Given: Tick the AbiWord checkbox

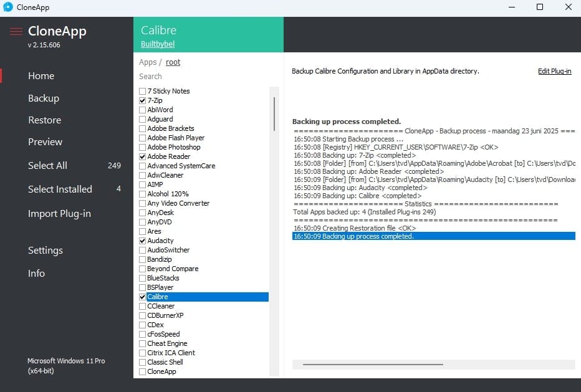Looking at the screenshot, I should point(142,110).
